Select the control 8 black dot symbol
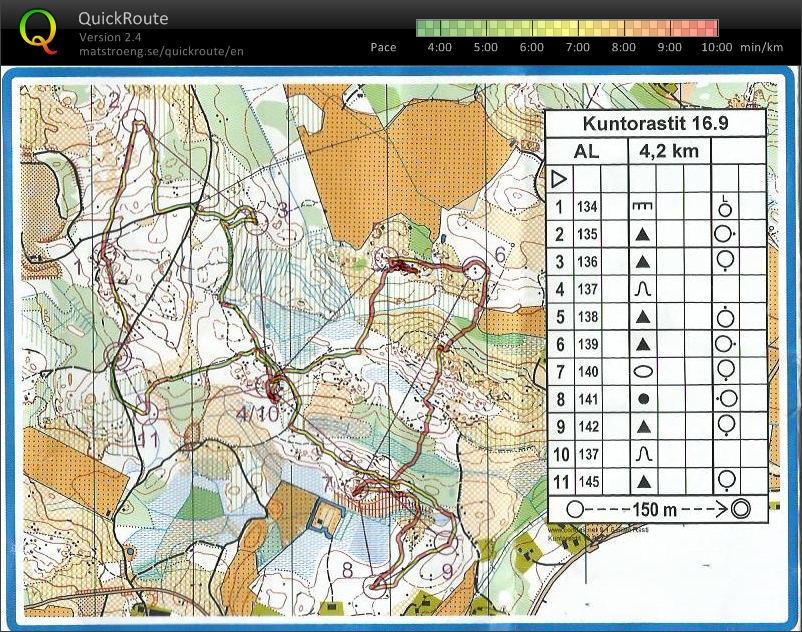 [x=642, y=398]
